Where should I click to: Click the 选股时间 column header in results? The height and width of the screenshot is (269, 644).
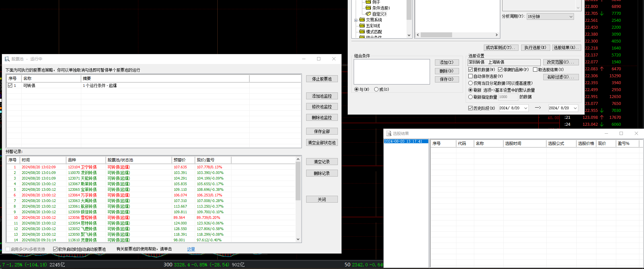[524, 144]
